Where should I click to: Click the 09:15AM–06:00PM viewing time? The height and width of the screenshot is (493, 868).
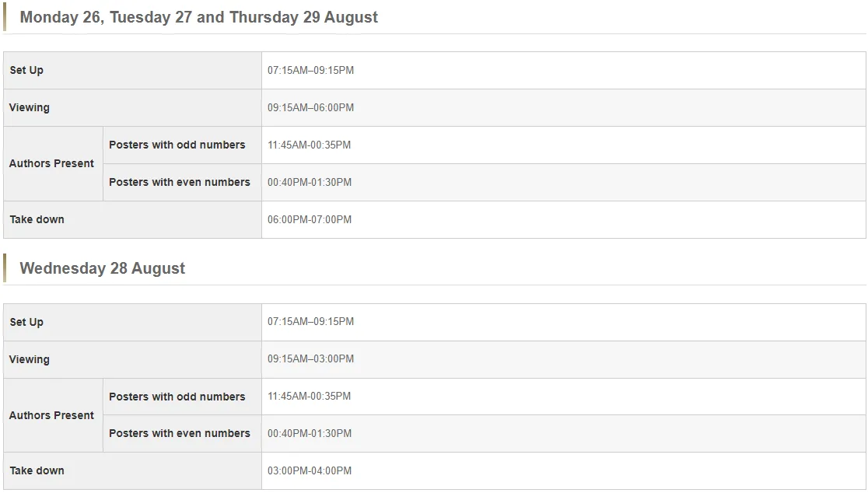tap(310, 107)
